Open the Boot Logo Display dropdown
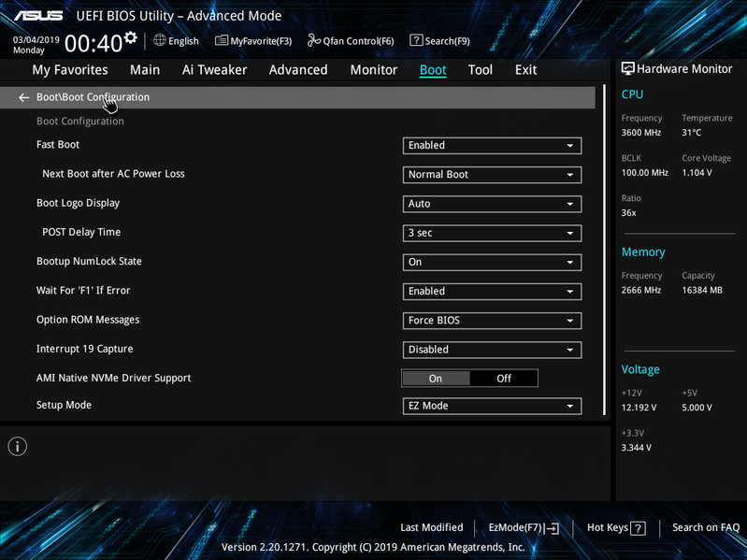Image resolution: width=747 pixels, height=560 pixels. coord(492,204)
